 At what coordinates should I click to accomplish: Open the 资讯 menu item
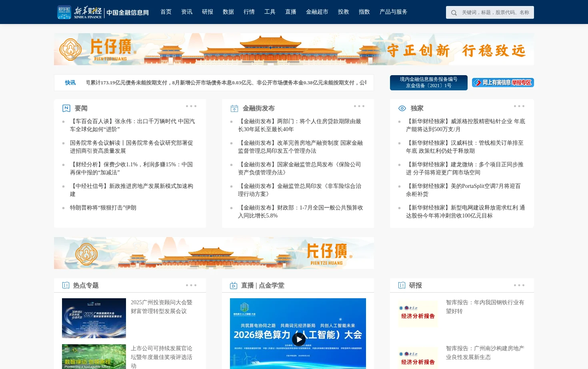[187, 12]
